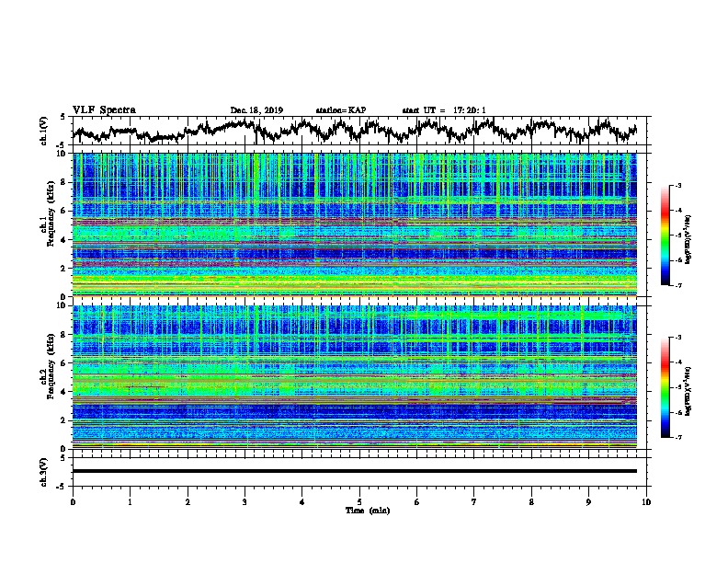Click the log(PSD) units label beside ch.2 color scale
Image resolution: width=728 pixels, height=563 pixels.
(688, 391)
